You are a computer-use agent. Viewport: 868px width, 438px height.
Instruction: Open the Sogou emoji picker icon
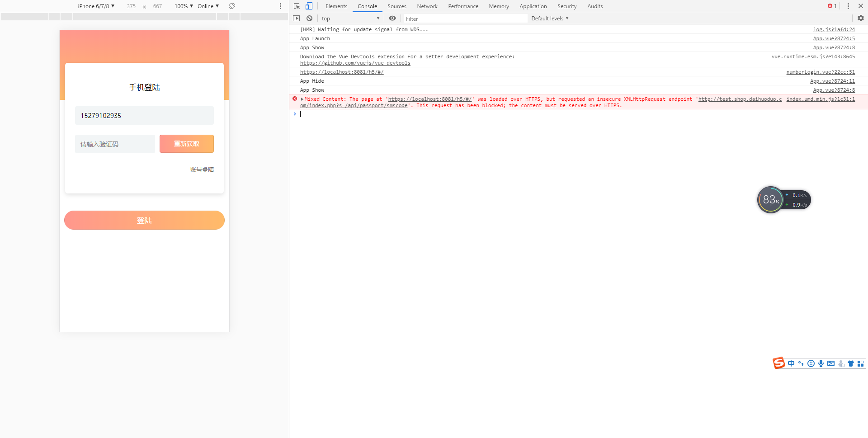811,363
